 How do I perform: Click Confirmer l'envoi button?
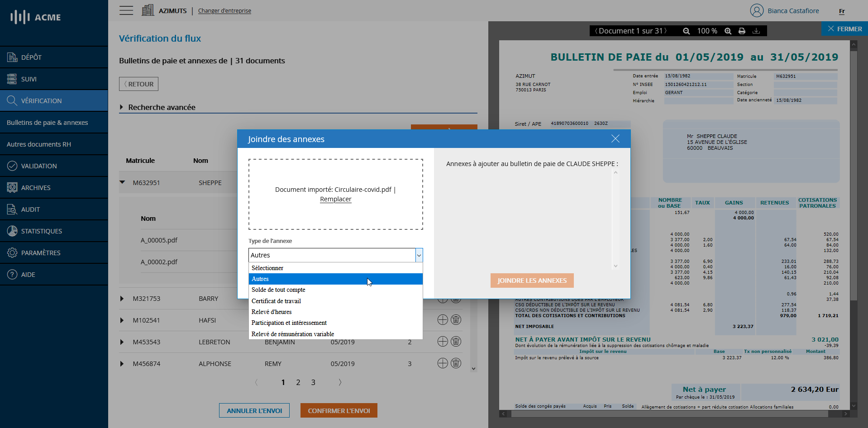pyautogui.click(x=339, y=411)
